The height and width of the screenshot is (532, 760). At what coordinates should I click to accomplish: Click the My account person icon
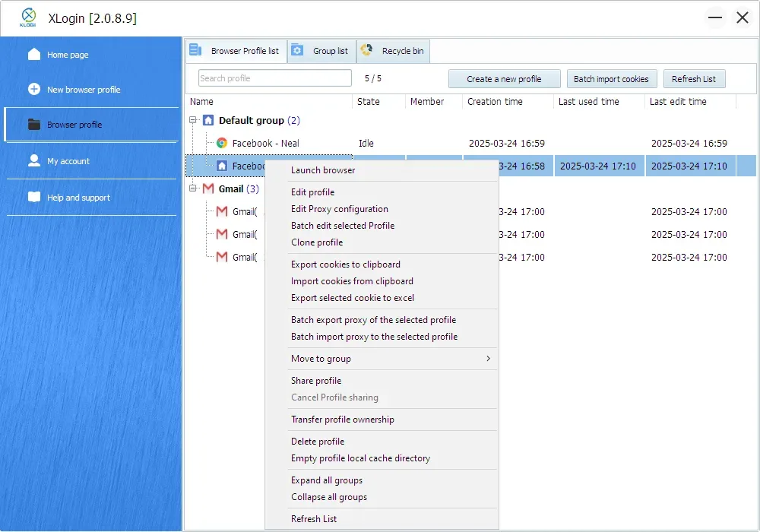(x=34, y=160)
